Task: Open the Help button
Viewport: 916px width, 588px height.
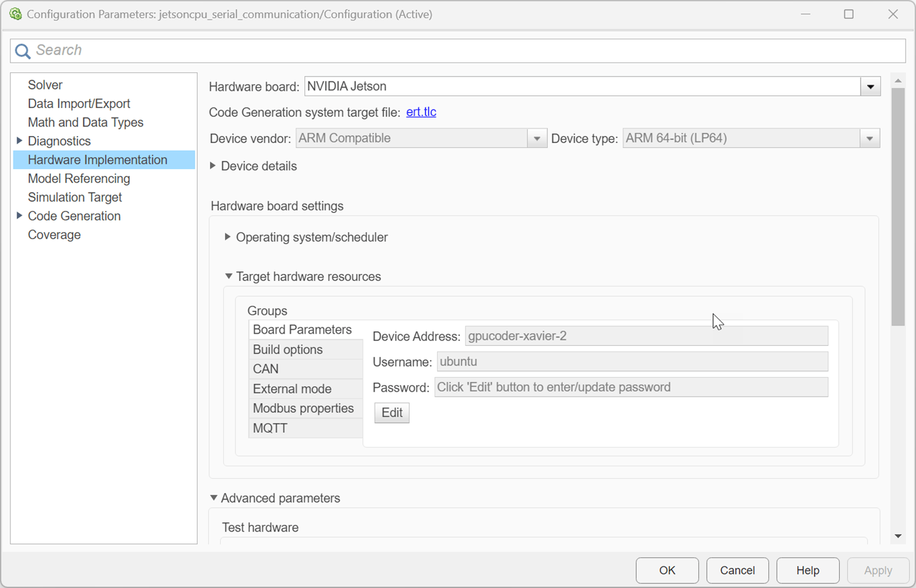Action: (807, 570)
